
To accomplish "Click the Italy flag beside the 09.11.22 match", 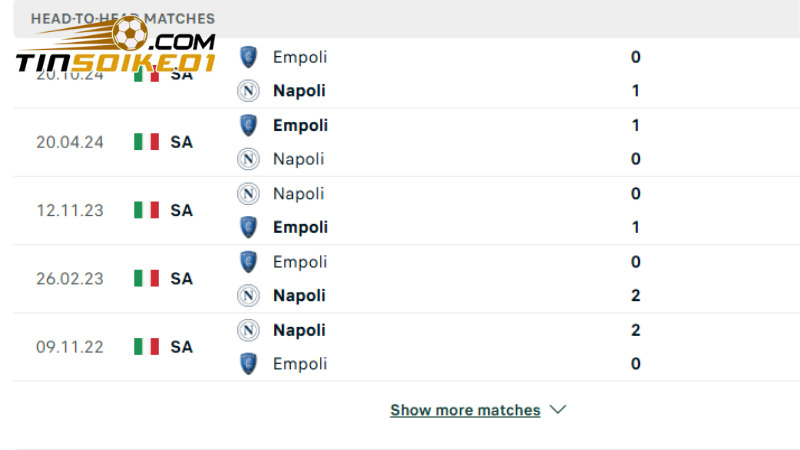I will coord(147,347).
